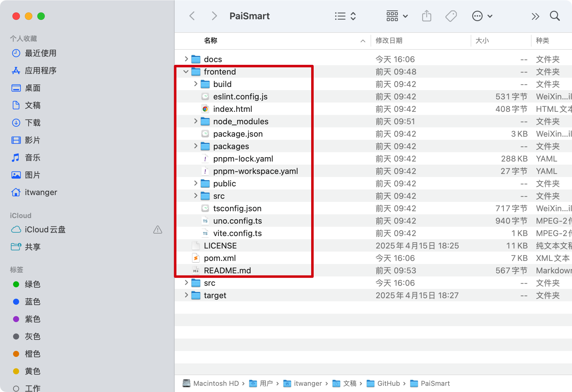The image size is (572, 392).
Task: Click the Edit Tags toolbar icon
Action: click(451, 16)
